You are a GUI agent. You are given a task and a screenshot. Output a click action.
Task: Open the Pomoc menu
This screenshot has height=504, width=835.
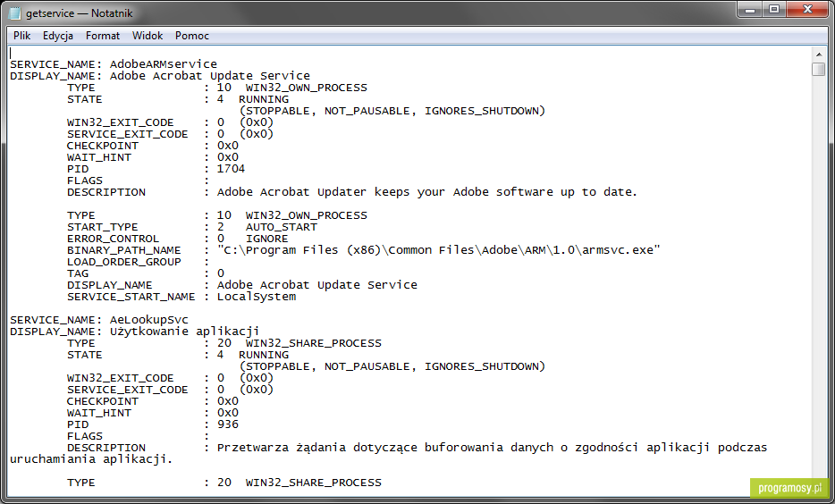[x=191, y=36]
